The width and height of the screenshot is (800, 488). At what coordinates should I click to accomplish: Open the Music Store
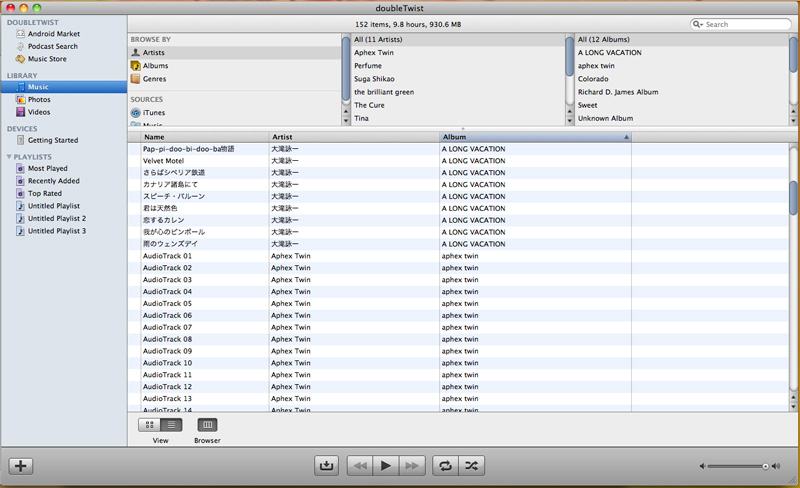tap(47, 59)
